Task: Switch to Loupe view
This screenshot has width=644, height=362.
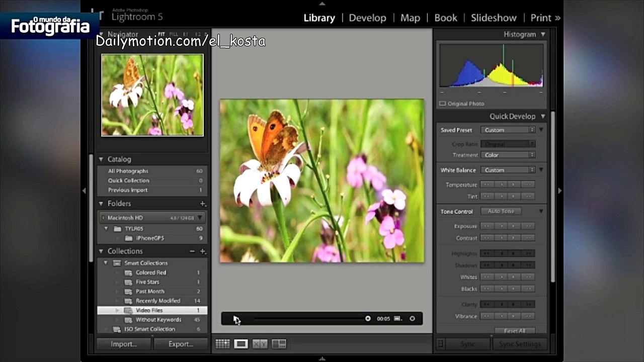Action: pyautogui.click(x=241, y=344)
